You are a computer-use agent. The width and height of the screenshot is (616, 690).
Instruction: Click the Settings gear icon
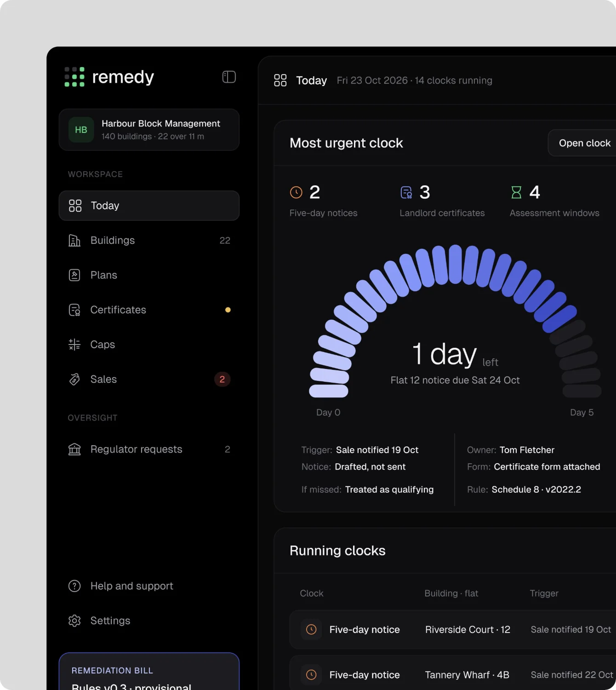point(74,621)
